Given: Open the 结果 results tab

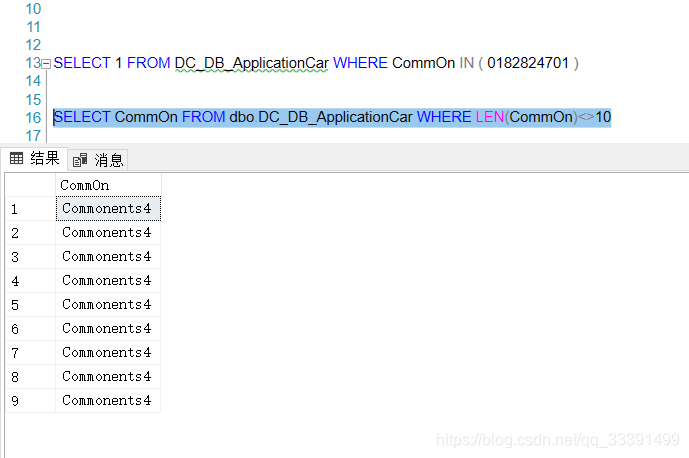Looking at the screenshot, I should tap(34, 158).
